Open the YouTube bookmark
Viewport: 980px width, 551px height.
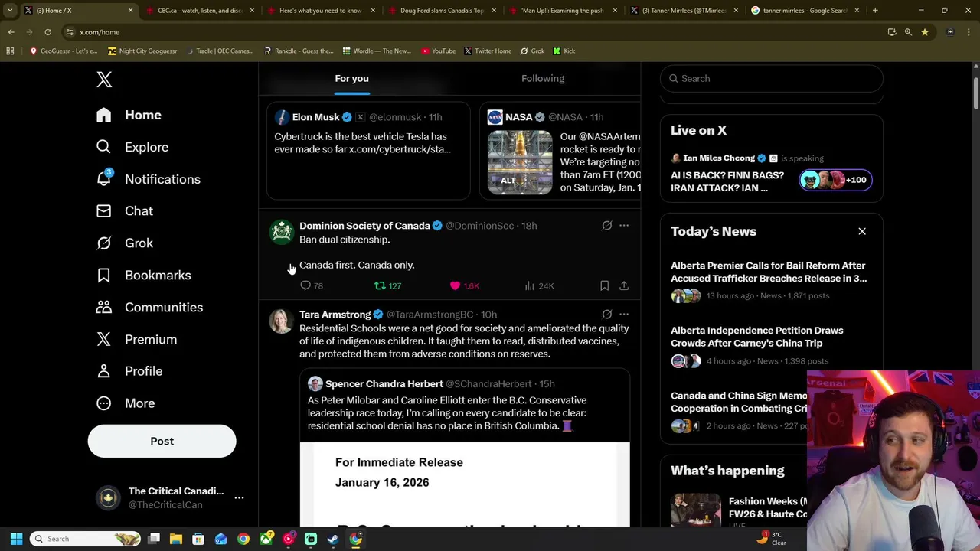[438, 51]
